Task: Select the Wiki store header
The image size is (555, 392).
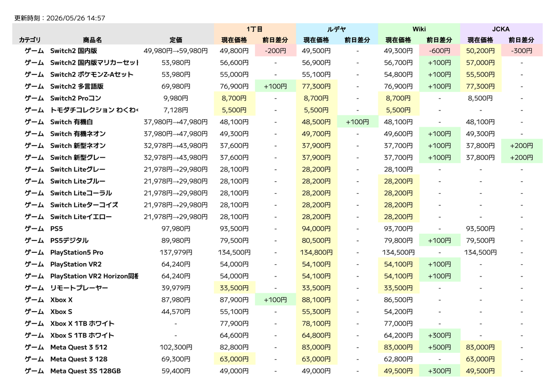Action: pyautogui.click(x=419, y=29)
